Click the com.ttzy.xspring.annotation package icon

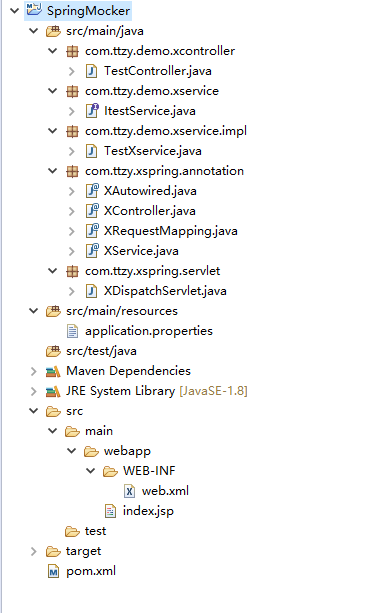point(72,171)
